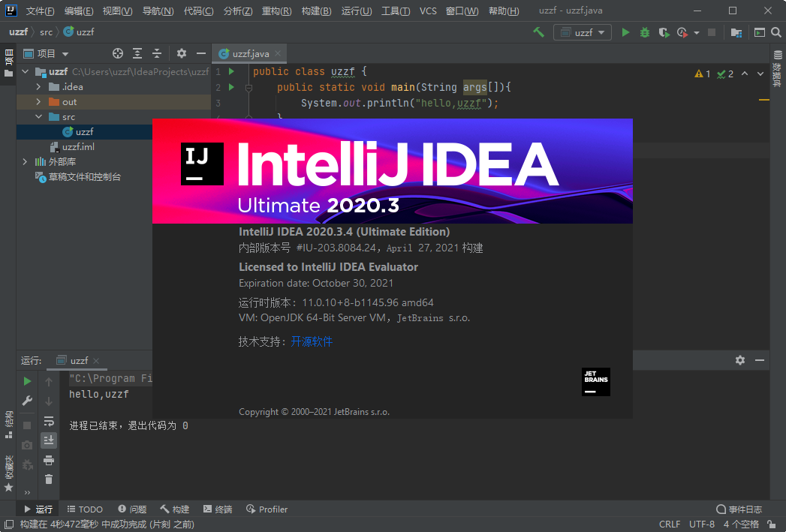Click the print icon in Run console

(x=49, y=461)
